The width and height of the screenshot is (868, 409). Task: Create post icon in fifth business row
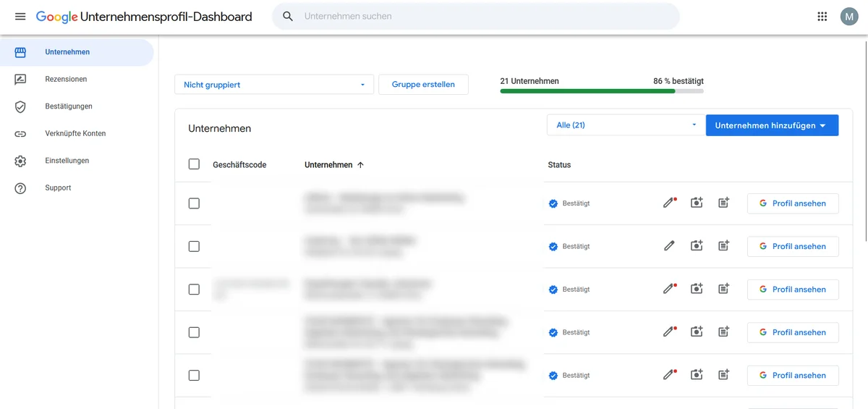pyautogui.click(x=723, y=375)
